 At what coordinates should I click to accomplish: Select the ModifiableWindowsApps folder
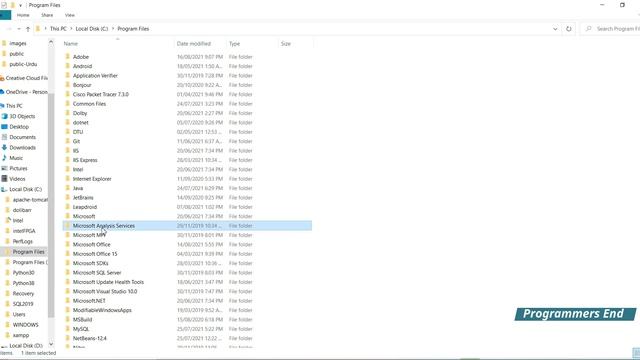[102, 310]
